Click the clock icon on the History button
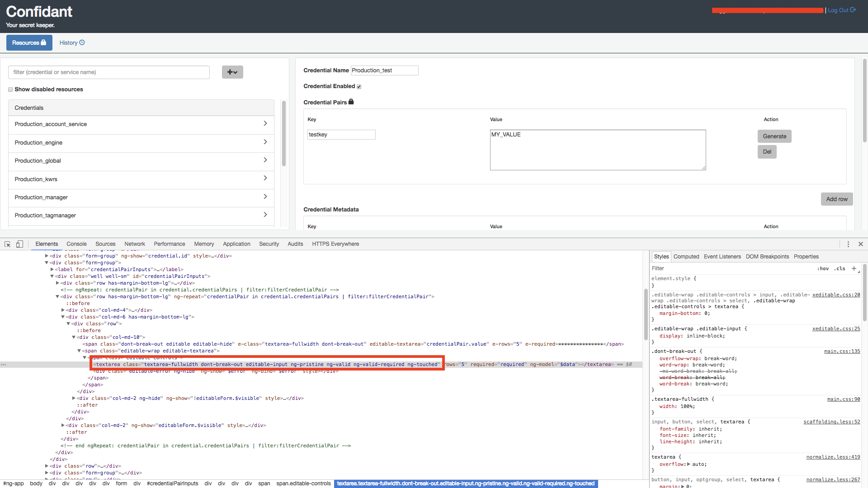 pos(81,42)
